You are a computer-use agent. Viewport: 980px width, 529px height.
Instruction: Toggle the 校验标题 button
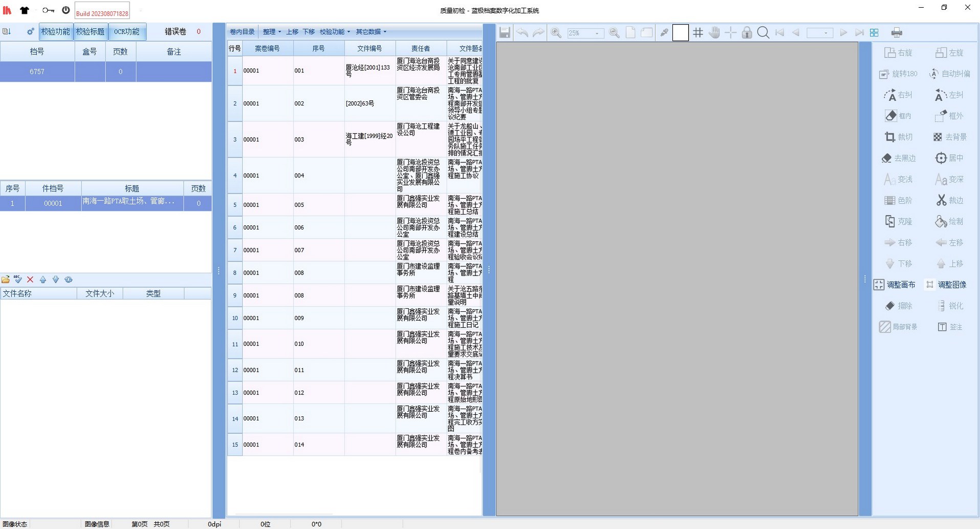tap(91, 32)
